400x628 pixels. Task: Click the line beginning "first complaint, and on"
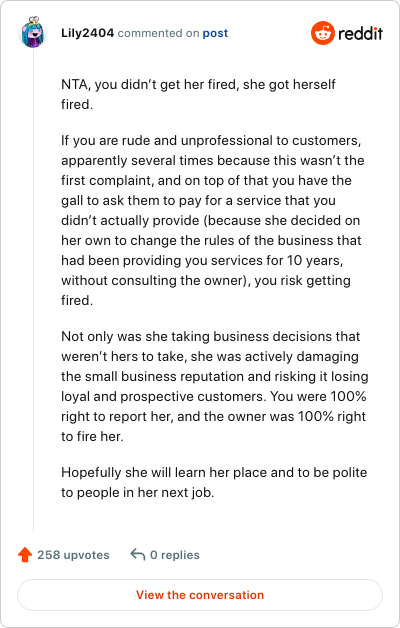coord(206,180)
